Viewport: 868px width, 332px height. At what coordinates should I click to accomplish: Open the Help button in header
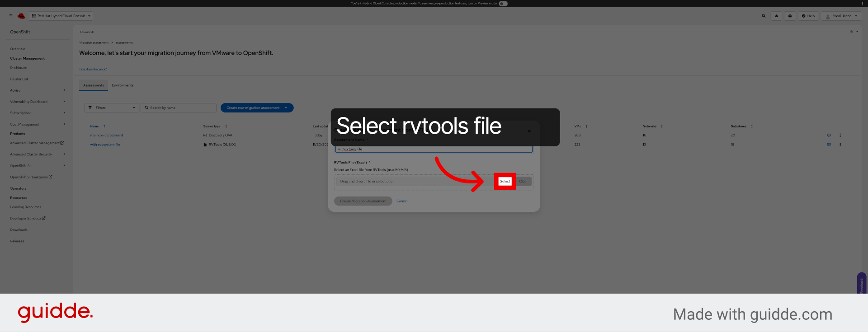(808, 16)
